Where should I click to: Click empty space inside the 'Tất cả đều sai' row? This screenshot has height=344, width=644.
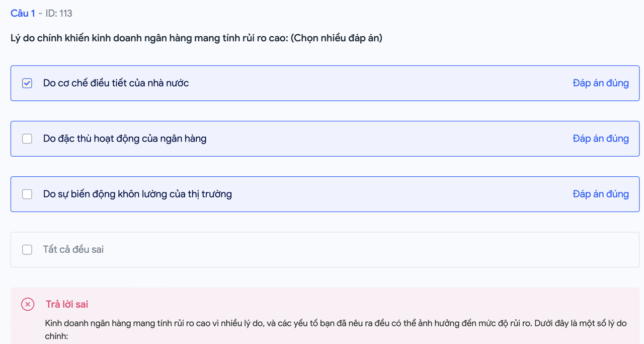(352, 249)
